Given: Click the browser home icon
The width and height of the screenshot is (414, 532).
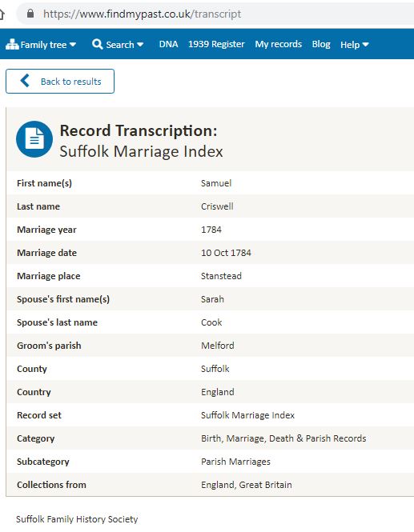Looking at the screenshot, I should tap(2, 14).
